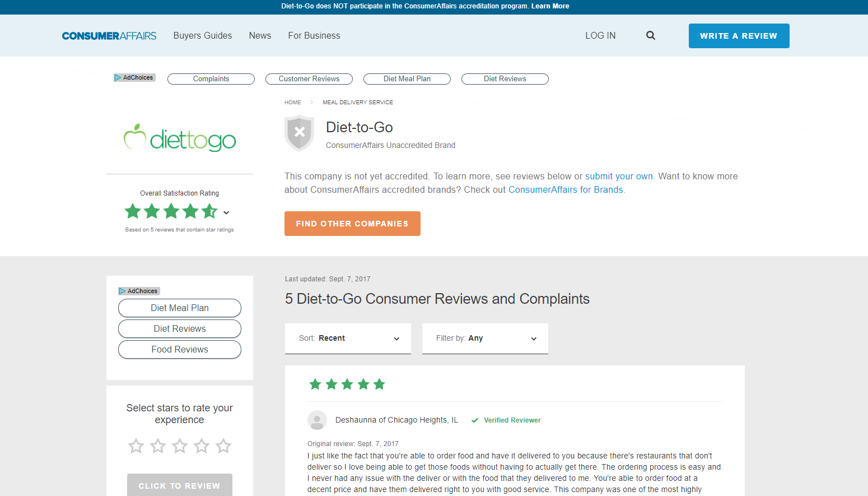Click 'Last updated: Sept. 7, 2017' text
868x496 pixels.
(x=328, y=279)
